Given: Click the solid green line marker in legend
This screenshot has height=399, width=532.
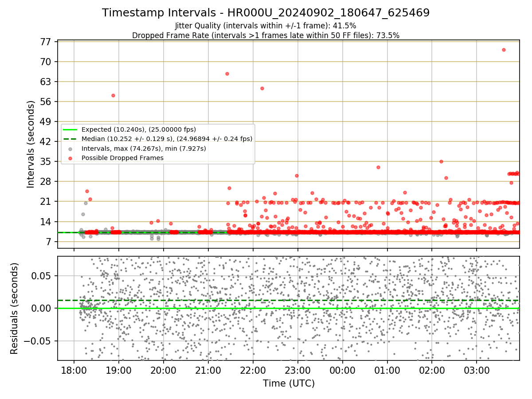Looking at the screenshot, I should pos(70,129).
